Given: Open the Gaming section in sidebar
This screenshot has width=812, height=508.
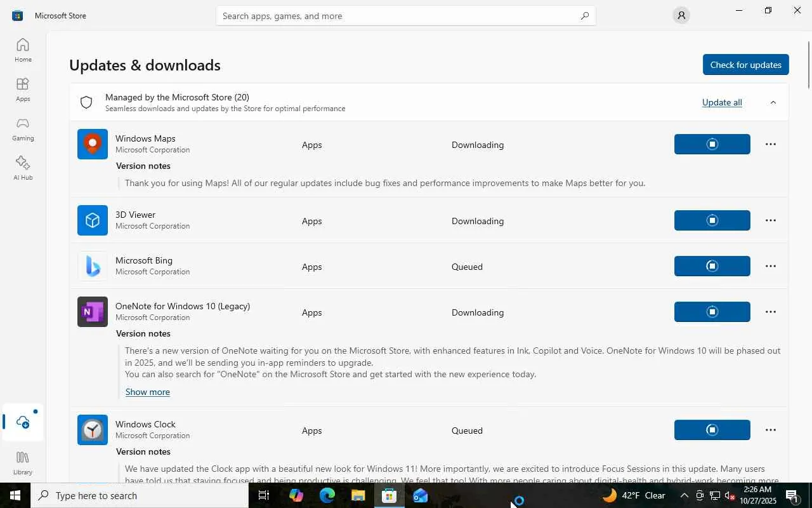Looking at the screenshot, I should 23,129.
